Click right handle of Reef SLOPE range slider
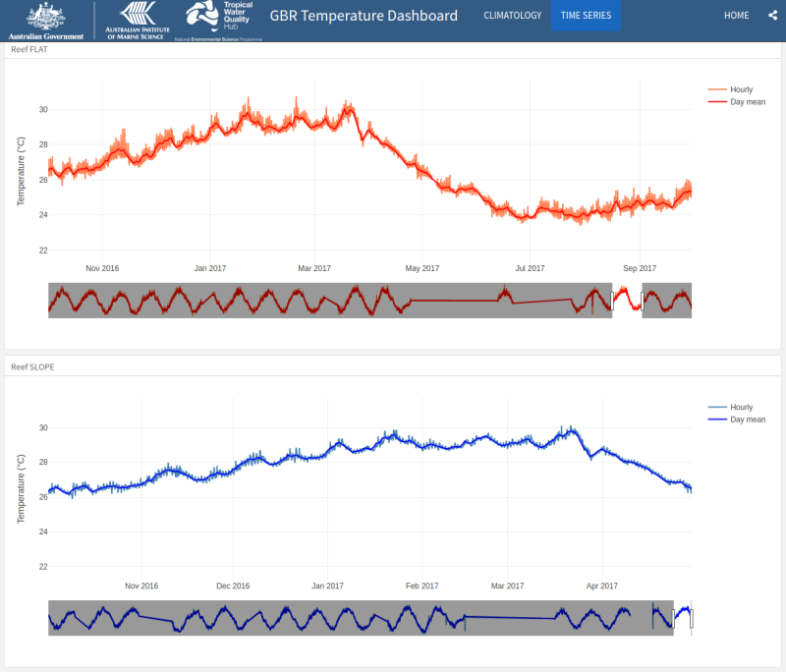Screen dimensions: 786x672 [x=692, y=618]
